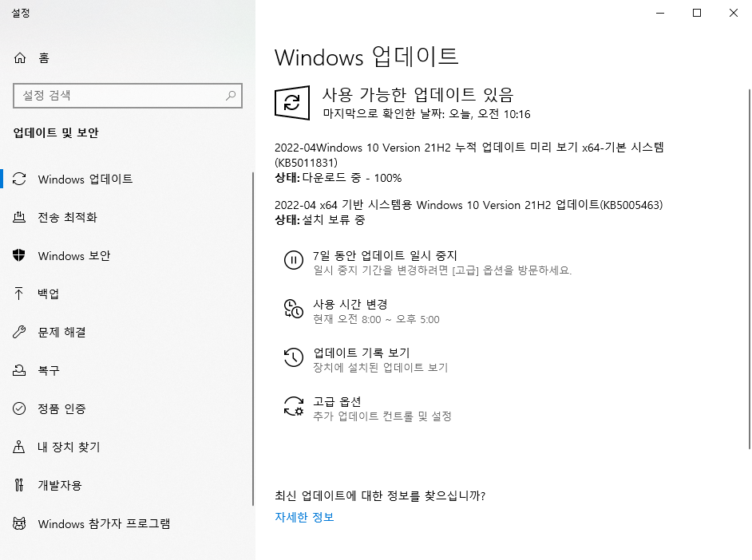The image size is (752, 560).
Task: Click the 전송 최적화 sidebar icon
Action: pos(19,217)
